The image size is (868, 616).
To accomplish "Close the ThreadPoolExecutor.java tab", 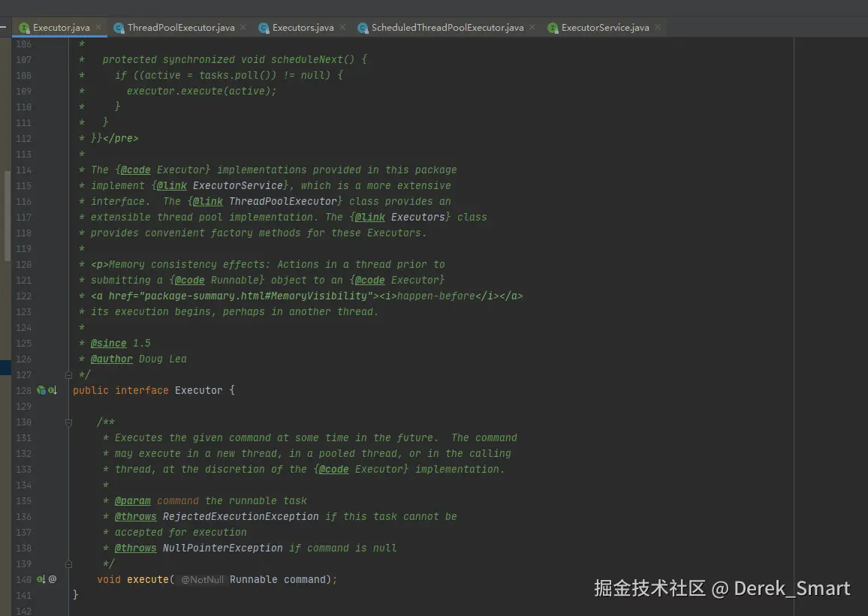I will tap(243, 27).
